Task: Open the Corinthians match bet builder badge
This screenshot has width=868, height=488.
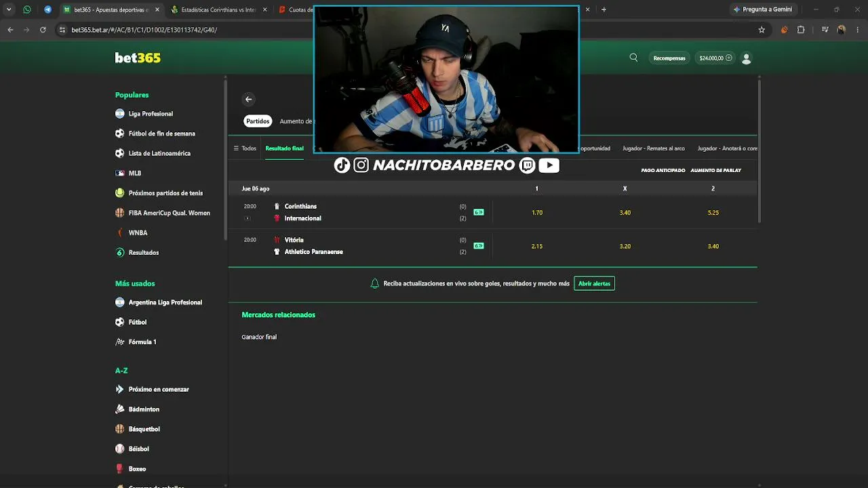Action: 479,212
